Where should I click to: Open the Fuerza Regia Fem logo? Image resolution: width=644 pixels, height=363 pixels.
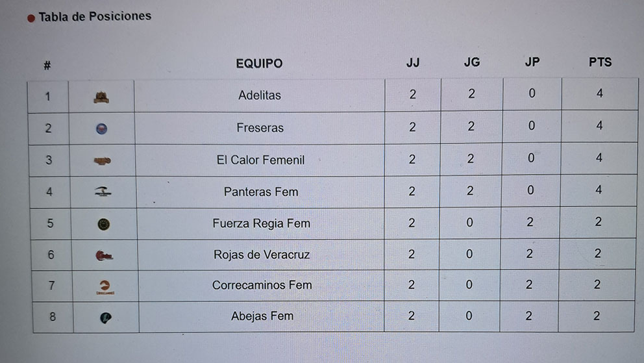click(103, 224)
